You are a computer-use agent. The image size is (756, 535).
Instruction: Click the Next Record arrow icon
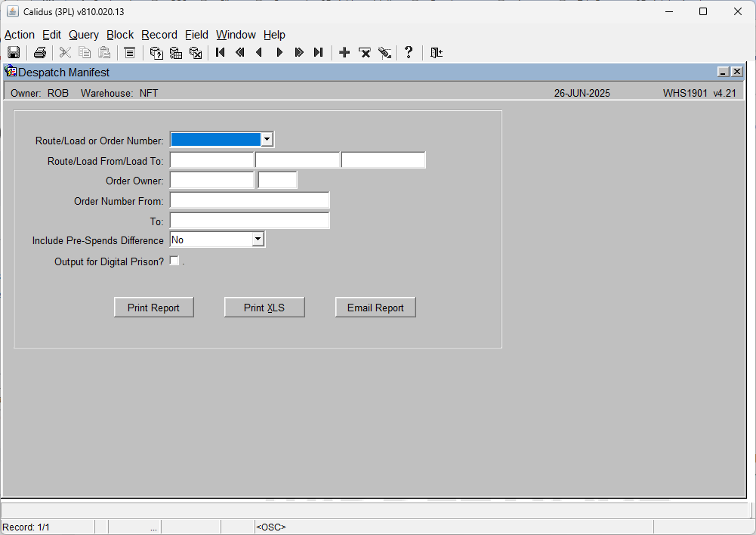pos(279,52)
